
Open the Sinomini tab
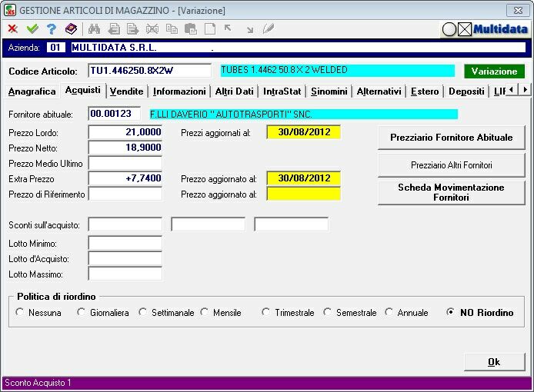(x=329, y=91)
